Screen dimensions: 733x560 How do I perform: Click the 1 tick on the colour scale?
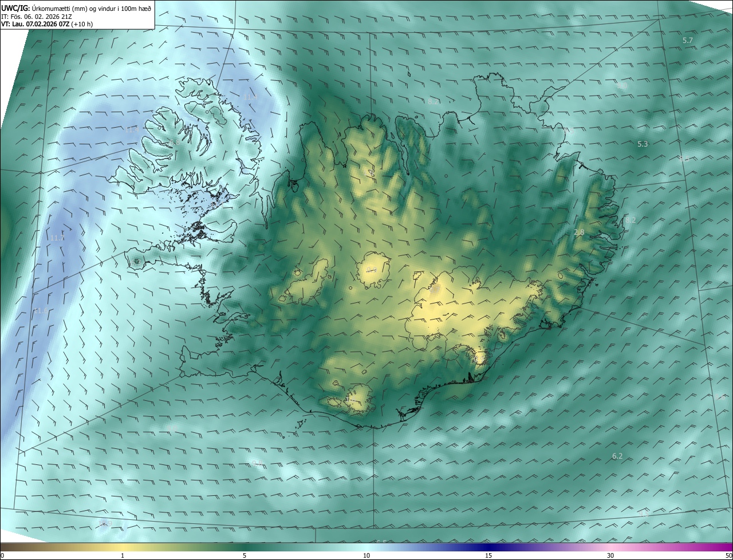[x=123, y=555]
